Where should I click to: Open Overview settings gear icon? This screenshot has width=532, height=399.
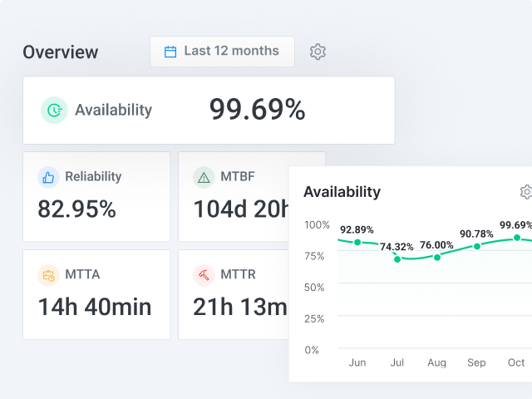coord(318,52)
